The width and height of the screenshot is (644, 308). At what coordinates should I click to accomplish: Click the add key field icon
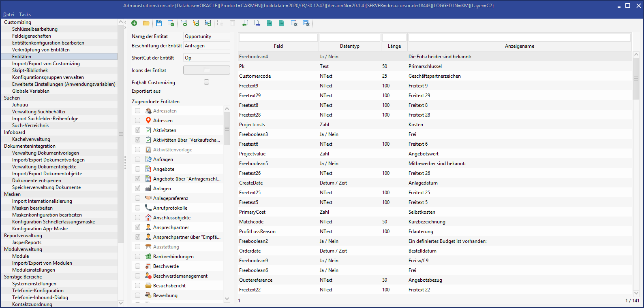pyautogui.click(x=196, y=23)
